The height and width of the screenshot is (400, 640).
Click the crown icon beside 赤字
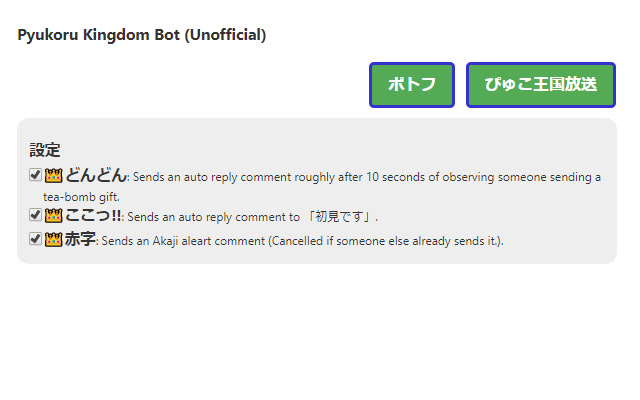click(x=54, y=239)
